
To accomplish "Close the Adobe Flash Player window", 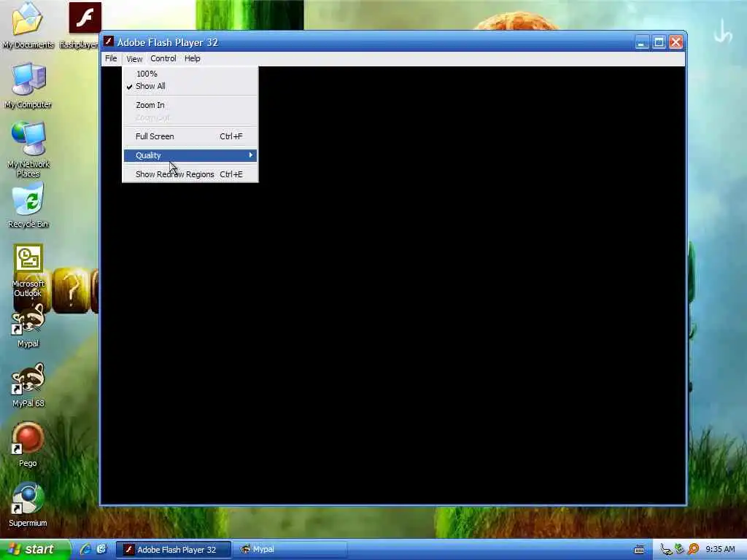I will [676, 42].
